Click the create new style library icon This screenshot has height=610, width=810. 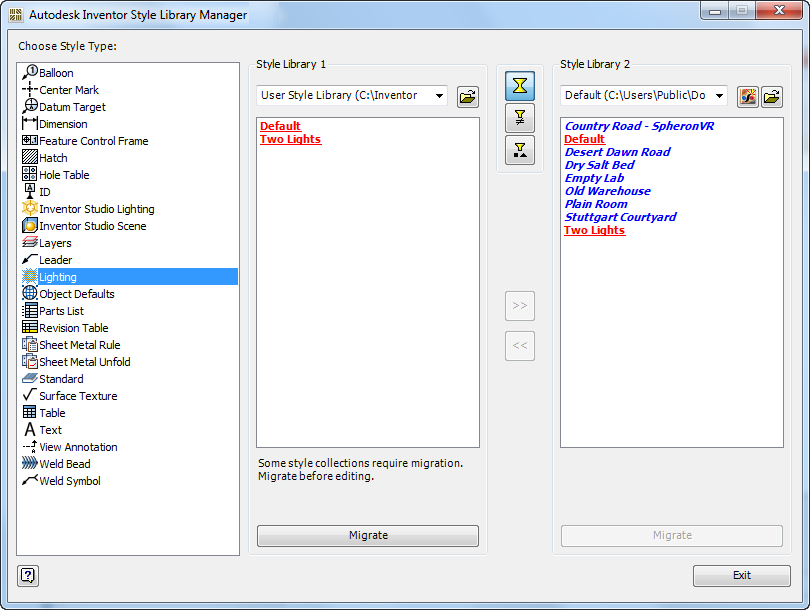[747, 97]
